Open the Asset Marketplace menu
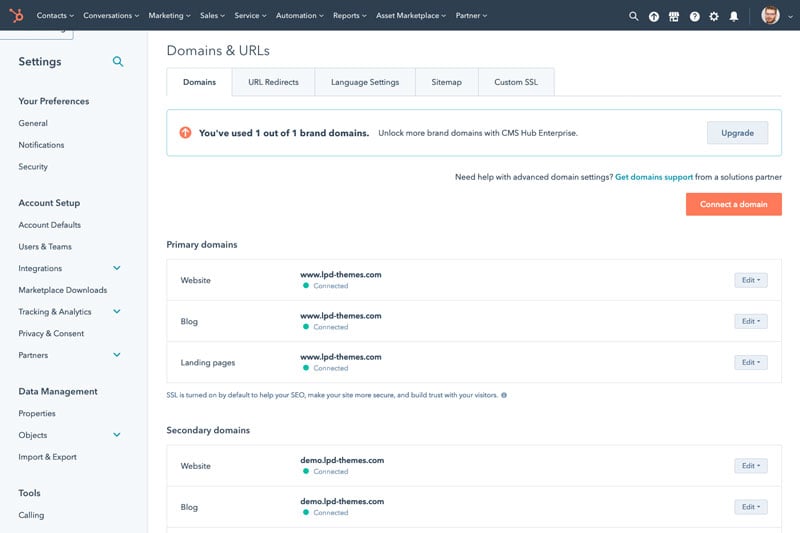Screen dimensions: 800x533 411,16
